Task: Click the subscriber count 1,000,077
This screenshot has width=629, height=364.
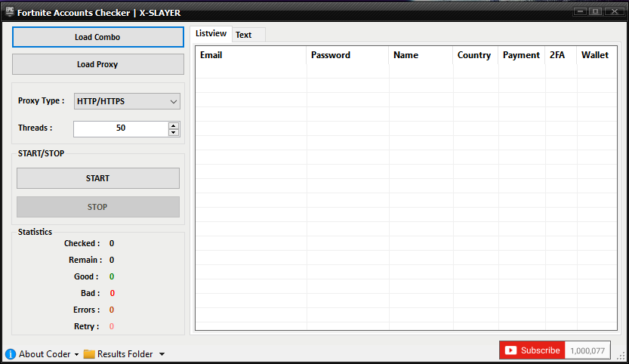Action: [x=587, y=350]
